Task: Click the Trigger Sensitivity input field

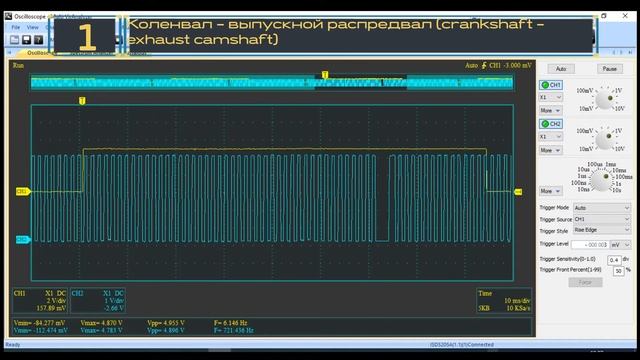Action: (614, 260)
